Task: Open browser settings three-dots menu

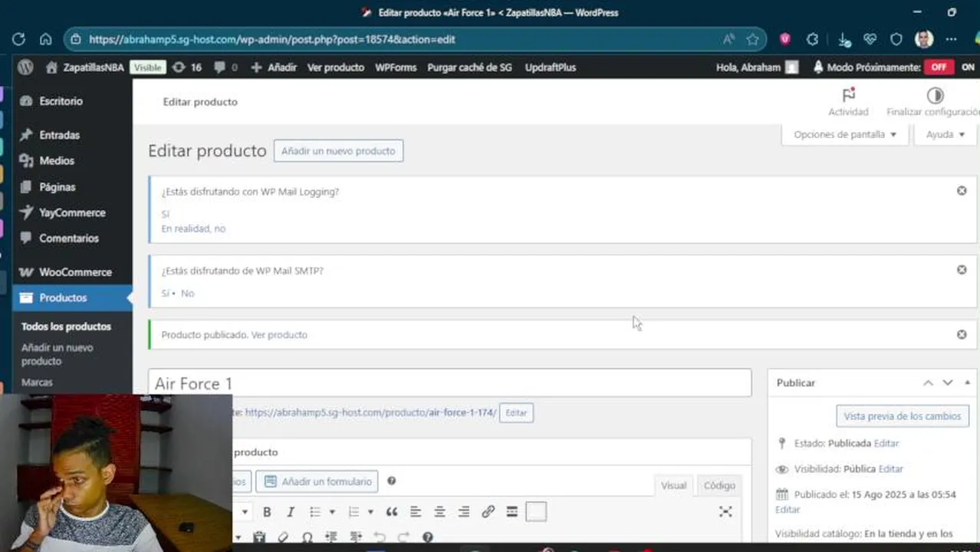Action: point(951,39)
